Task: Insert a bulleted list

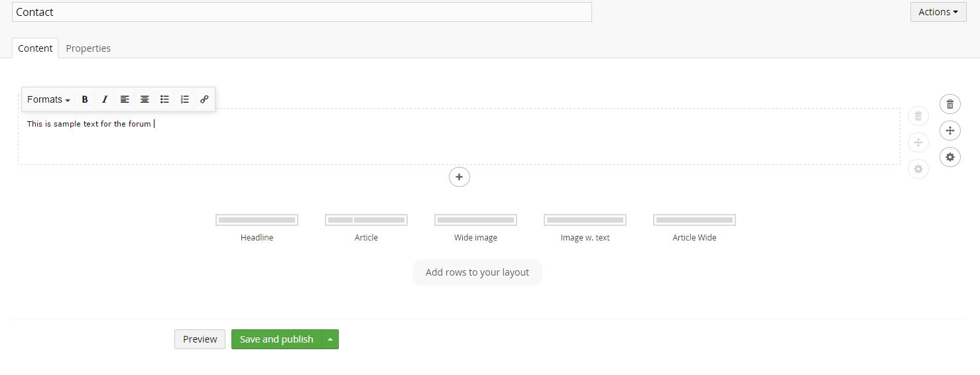Action: click(164, 99)
